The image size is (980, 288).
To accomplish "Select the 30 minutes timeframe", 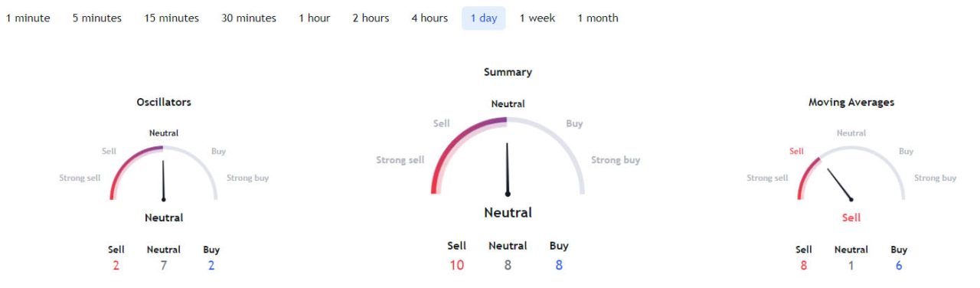I will coord(249,18).
